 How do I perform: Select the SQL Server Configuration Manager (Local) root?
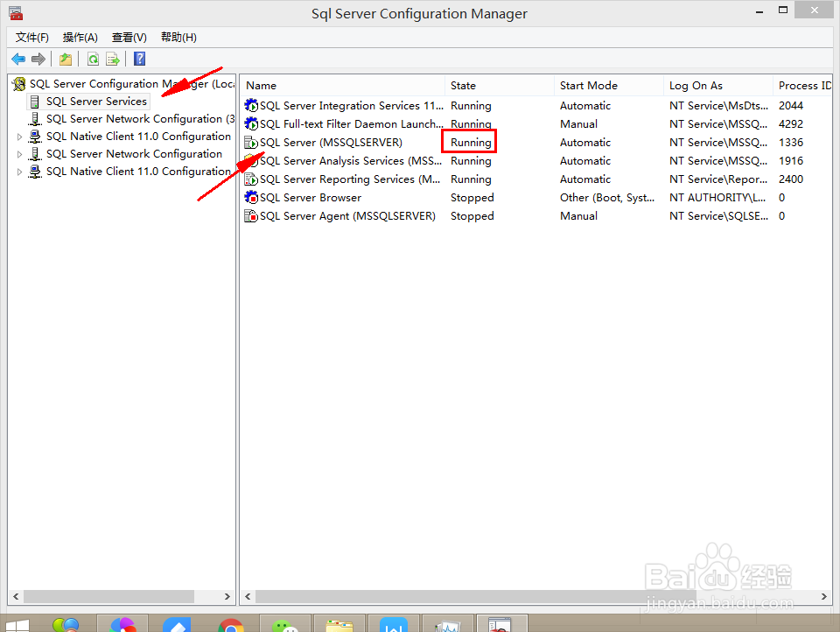pos(132,84)
